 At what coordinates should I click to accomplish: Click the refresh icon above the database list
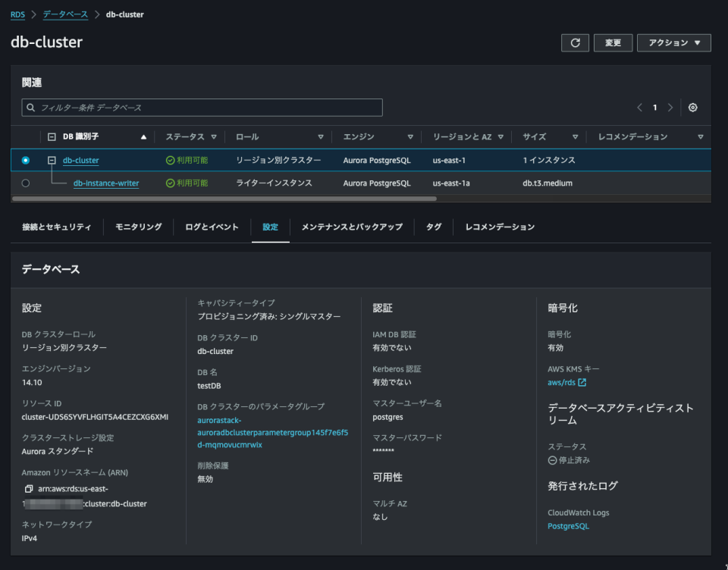pos(575,42)
